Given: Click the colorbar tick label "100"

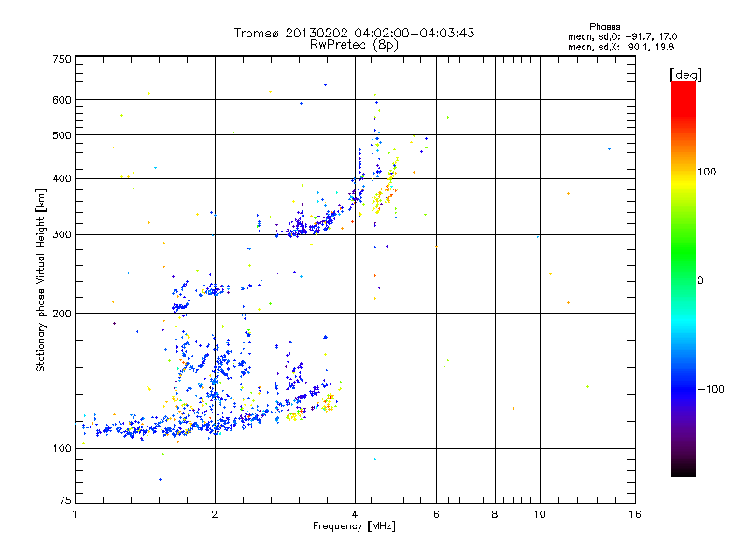Looking at the screenshot, I should [707, 172].
